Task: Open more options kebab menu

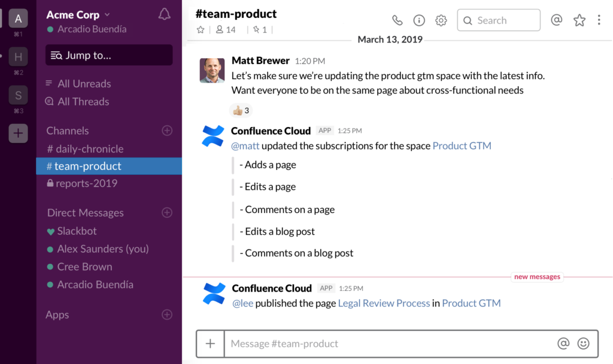Action: [x=599, y=20]
